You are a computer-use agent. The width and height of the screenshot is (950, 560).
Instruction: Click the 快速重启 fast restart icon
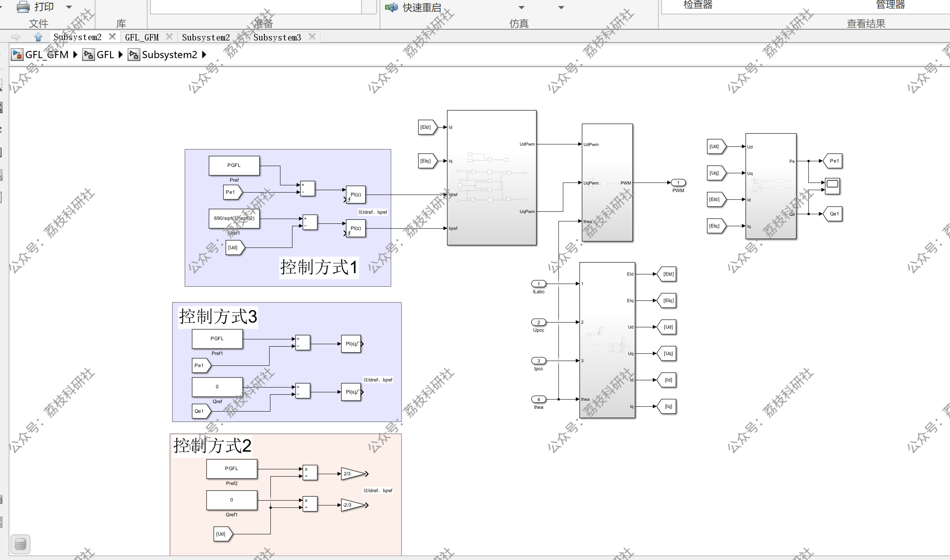point(391,7)
